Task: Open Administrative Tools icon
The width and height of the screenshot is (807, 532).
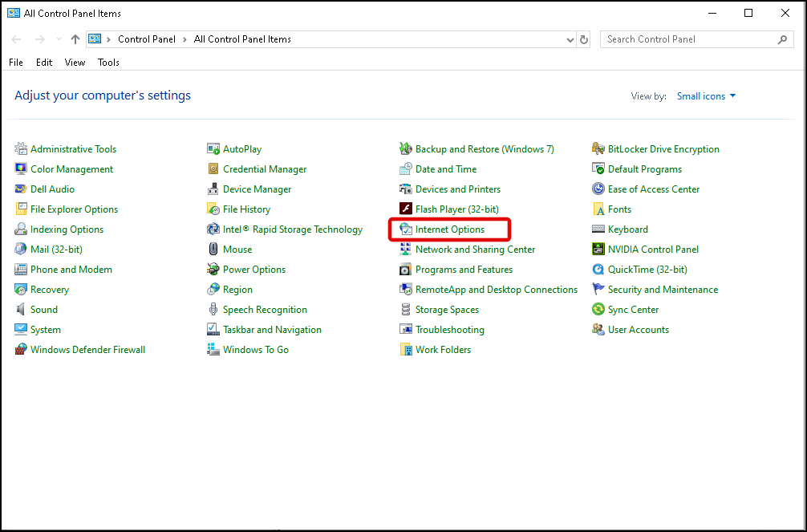Action: [x=21, y=148]
